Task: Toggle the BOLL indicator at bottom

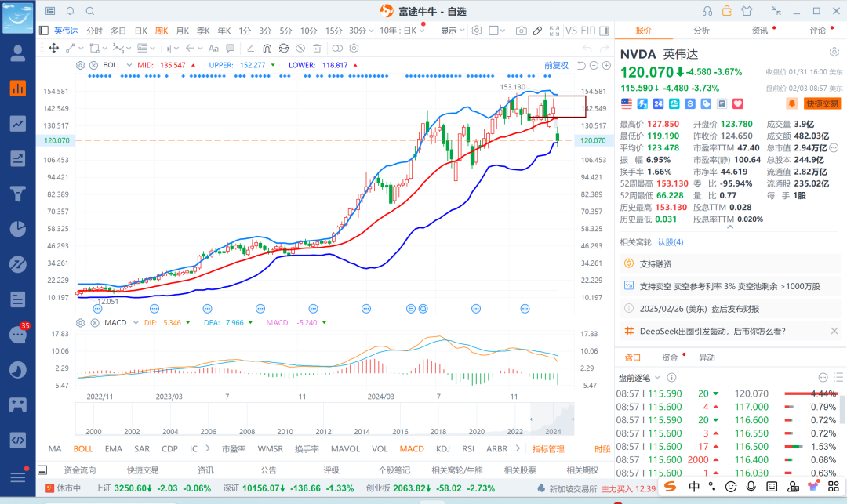Action: tap(83, 449)
